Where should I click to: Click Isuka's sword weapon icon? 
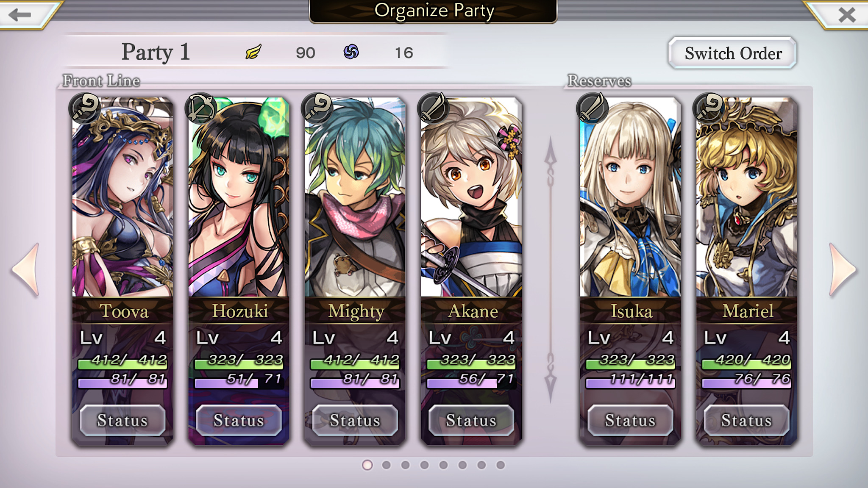tap(592, 108)
